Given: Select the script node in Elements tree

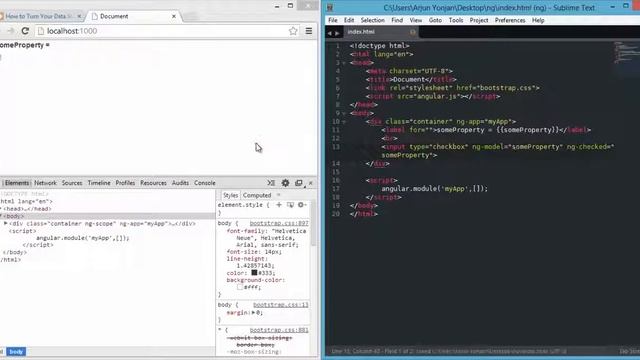Looking at the screenshot, I should (x=23, y=231).
